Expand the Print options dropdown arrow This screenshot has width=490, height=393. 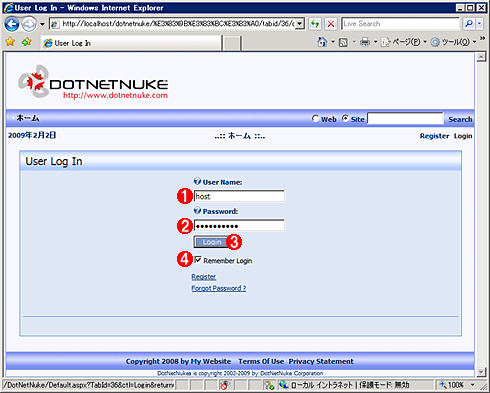pos(375,42)
